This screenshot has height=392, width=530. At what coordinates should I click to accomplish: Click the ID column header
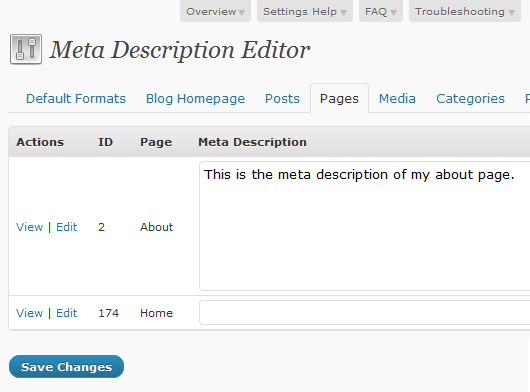pyautogui.click(x=105, y=142)
